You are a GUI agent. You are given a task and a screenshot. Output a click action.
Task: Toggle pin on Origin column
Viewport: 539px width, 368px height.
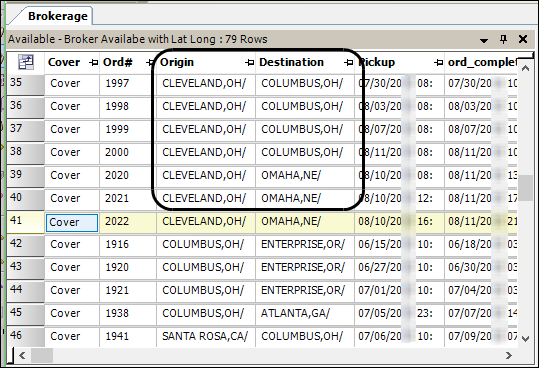point(249,63)
